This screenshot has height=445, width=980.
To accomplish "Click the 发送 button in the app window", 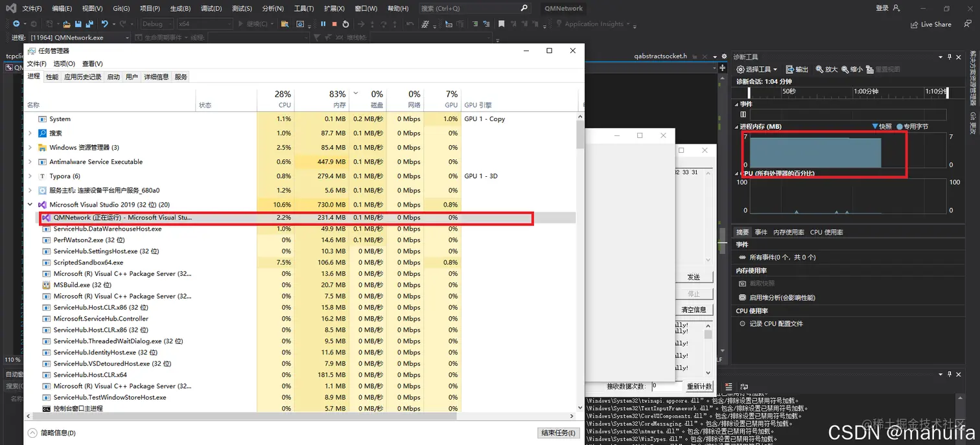I will 694,277.
